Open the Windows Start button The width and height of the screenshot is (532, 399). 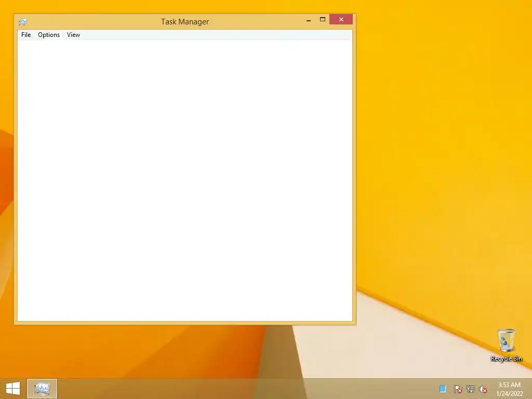[x=13, y=389]
